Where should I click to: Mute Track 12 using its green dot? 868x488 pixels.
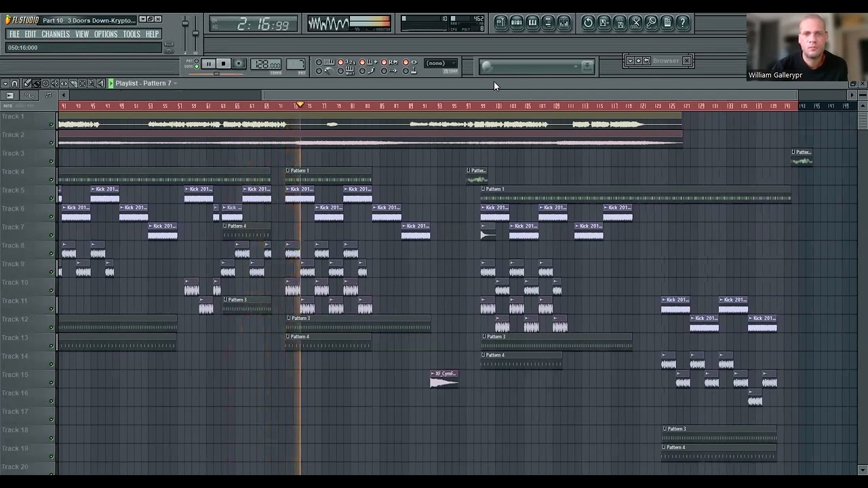coord(51,327)
